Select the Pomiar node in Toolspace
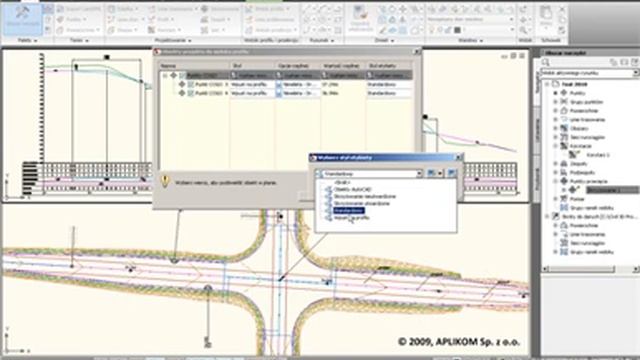Screen dimensions: 640x360 pyautogui.click(x=578, y=199)
